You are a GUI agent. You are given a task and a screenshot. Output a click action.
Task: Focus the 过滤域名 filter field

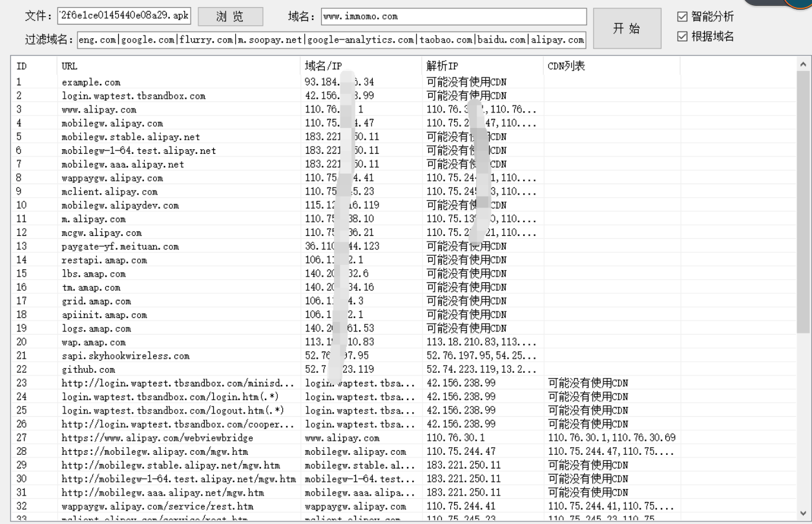pyautogui.click(x=331, y=40)
